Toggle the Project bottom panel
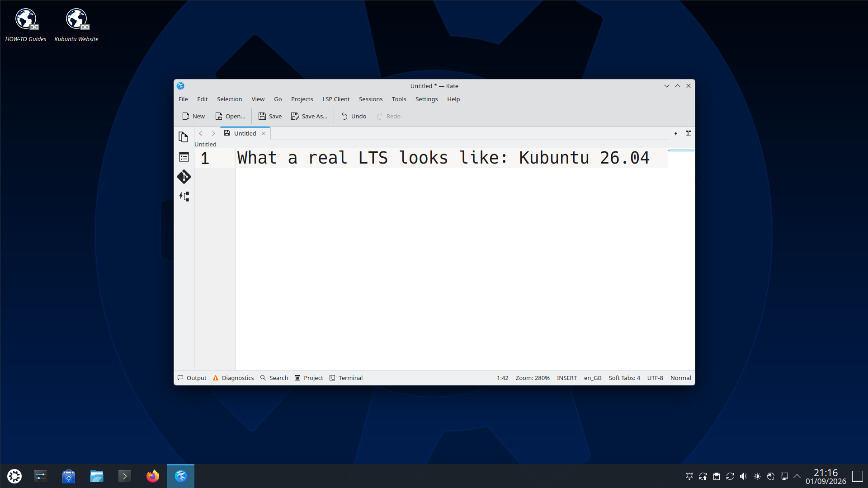The image size is (868, 488). (x=309, y=378)
